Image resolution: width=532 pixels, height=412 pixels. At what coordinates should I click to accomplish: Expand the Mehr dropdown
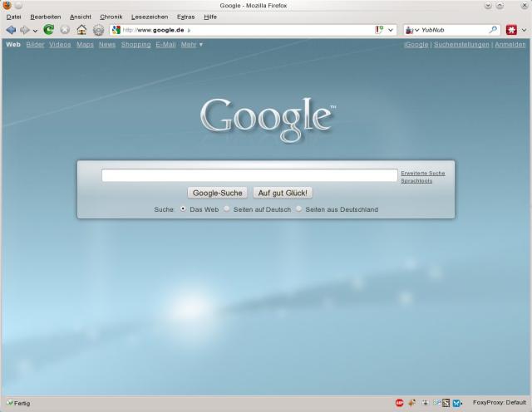192,44
